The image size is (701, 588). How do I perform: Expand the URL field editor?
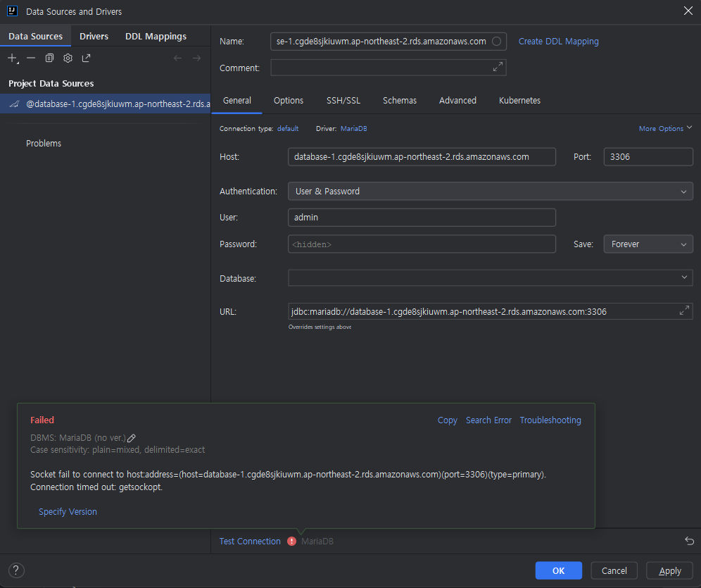pos(684,311)
